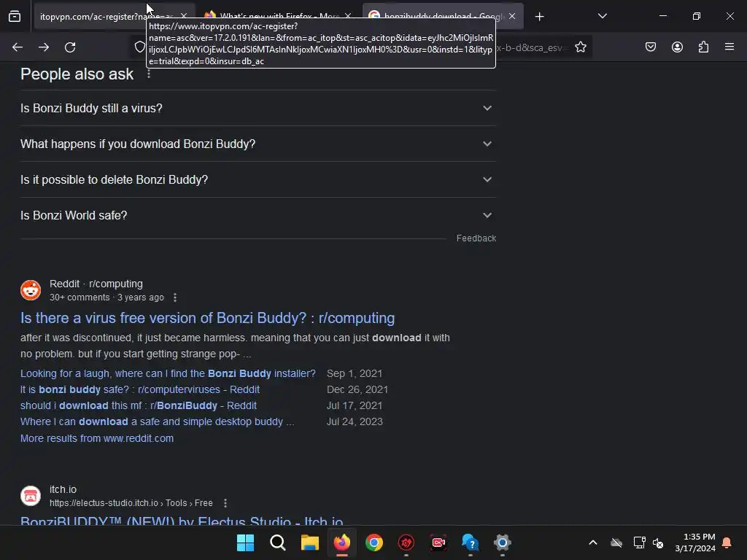
Task: Reload the current page
Action: 70,47
